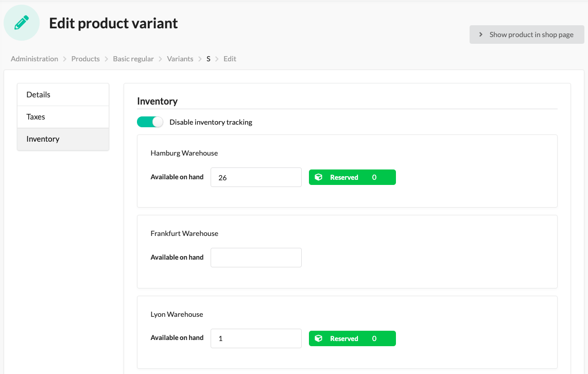Click the chevron in Show product button
This screenshot has height=374, width=588.
tap(481, 35)
